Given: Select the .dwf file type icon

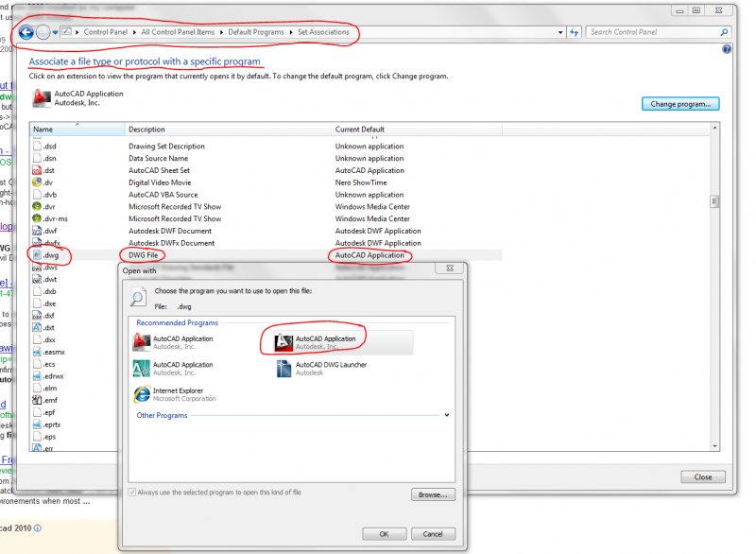Looking at the screenshot, I should tap(37, 231).
